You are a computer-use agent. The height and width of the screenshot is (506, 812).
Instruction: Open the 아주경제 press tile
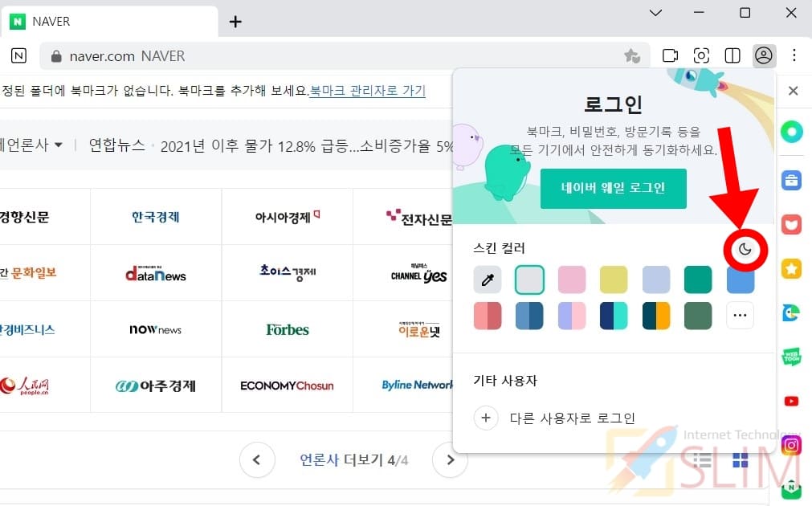tap(156, 386)
